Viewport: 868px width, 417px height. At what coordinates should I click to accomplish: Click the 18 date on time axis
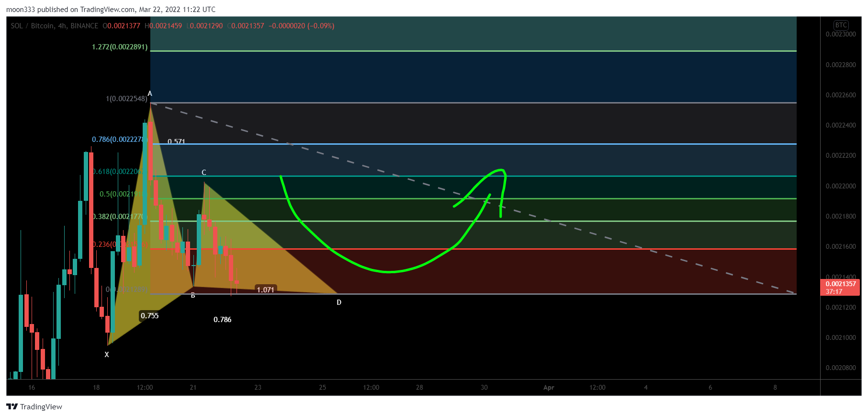coord(96,387)
